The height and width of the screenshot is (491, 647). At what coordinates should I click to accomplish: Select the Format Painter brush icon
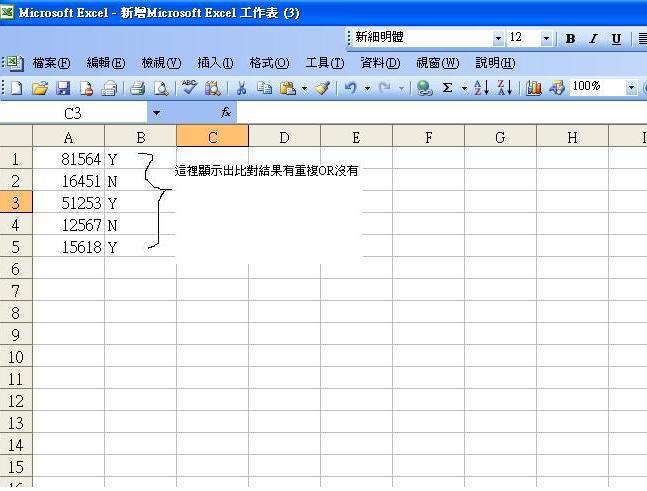[x=322, y=88]
